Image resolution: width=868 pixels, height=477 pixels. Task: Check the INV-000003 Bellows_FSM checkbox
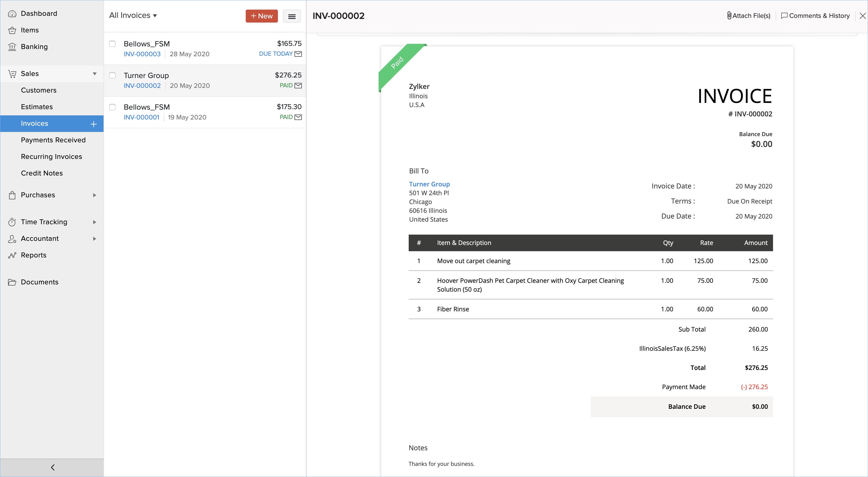[x=113, y=44]
